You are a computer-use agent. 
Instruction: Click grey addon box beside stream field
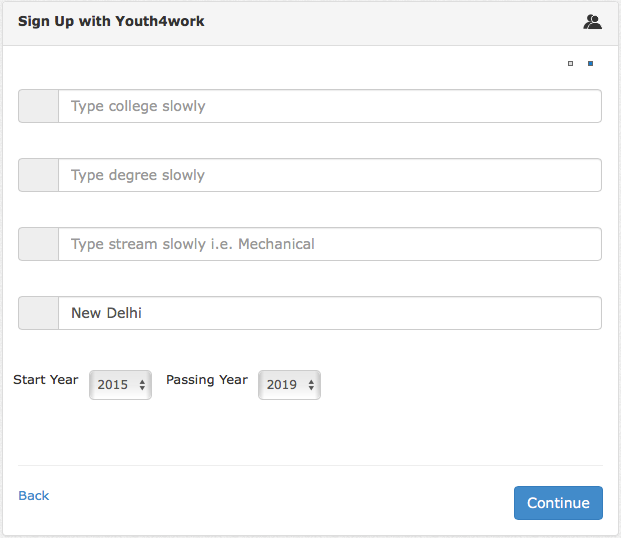coord(38,244)
